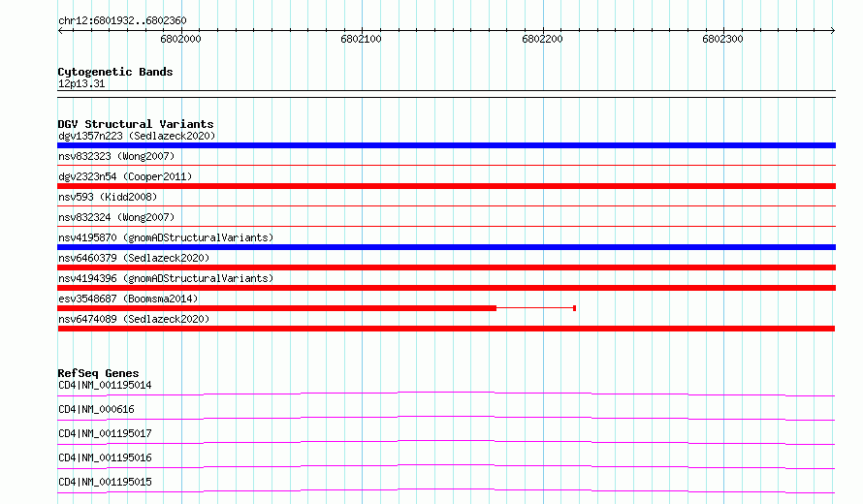
Task: Click the chr12:6801932..6802360 region label
Action: [x=122, y=20]
